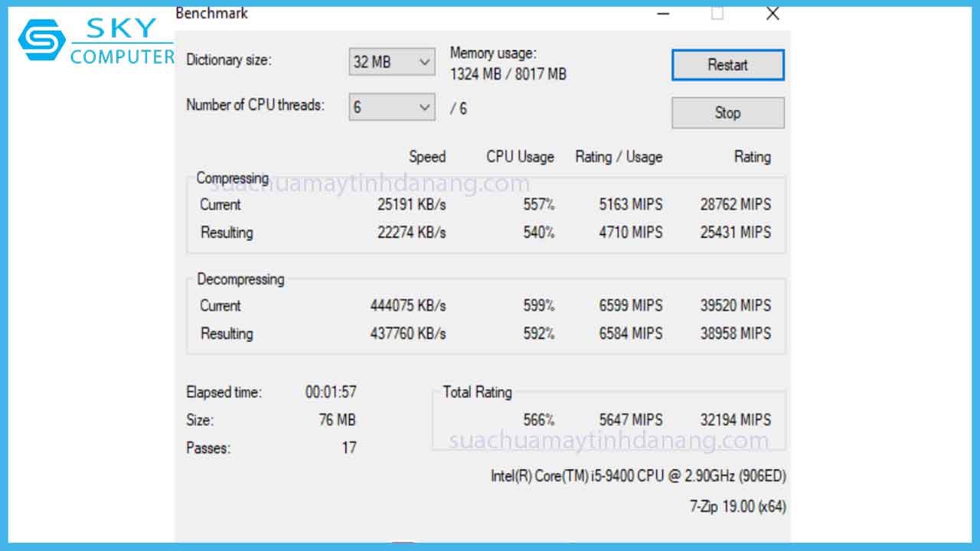Click the Passes value 17
This screenshot has height=551, width=980.
(348, 448)
